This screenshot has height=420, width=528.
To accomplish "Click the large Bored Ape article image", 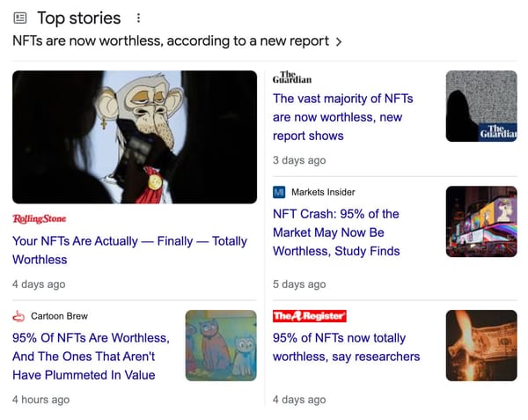I will click(x=135, y=137).
